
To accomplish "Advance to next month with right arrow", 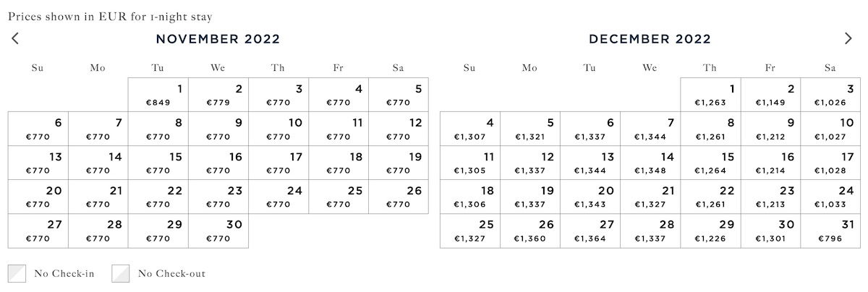I will pyautogui.click(x=848, y=39).
